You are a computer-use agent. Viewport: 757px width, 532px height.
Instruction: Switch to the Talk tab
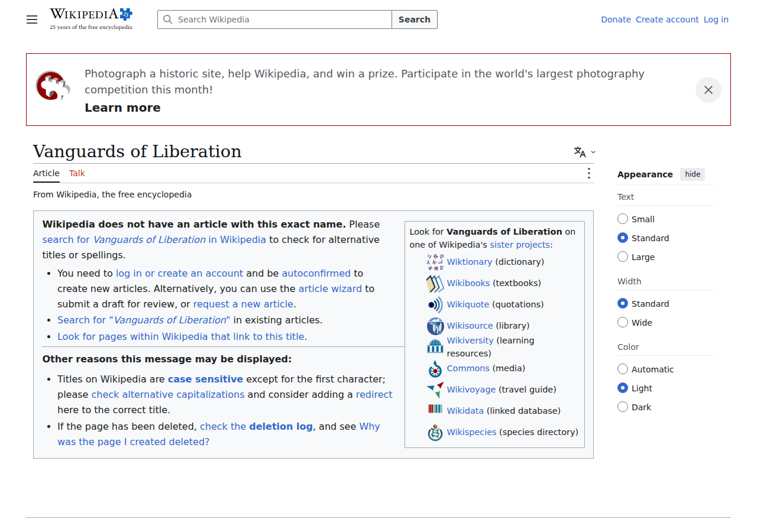point(77,173)
